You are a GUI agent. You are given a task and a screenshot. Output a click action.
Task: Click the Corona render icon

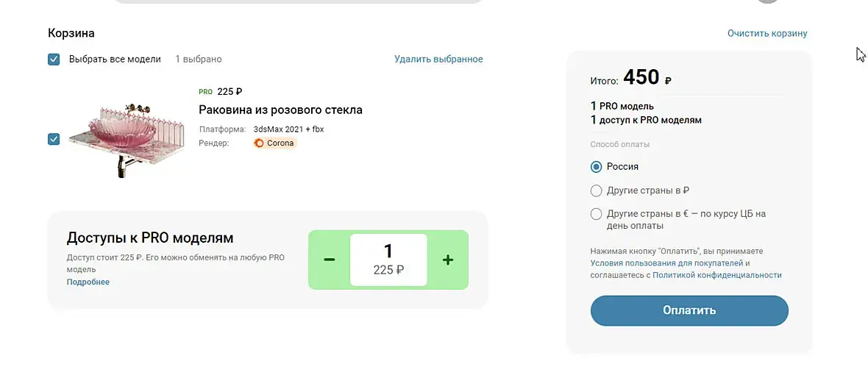tap(259, 143)
